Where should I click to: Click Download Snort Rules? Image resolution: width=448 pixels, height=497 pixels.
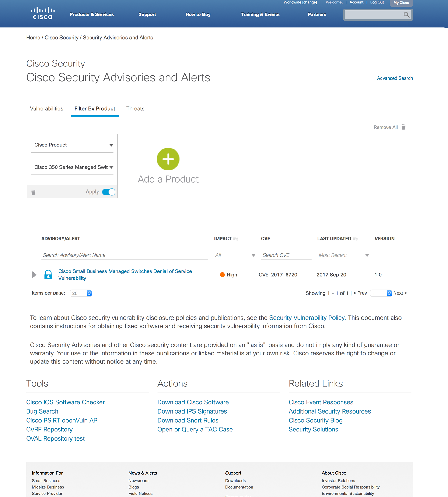click(x=188, y=421)
